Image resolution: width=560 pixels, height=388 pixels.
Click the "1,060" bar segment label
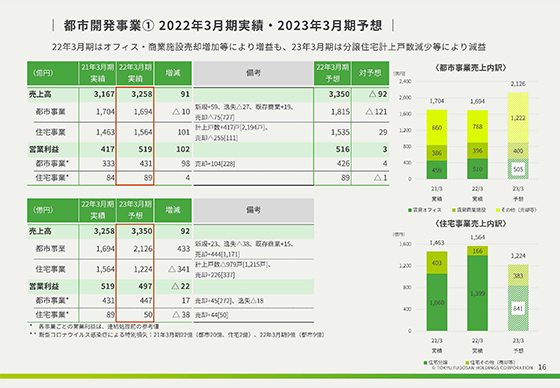pos(437,303)
